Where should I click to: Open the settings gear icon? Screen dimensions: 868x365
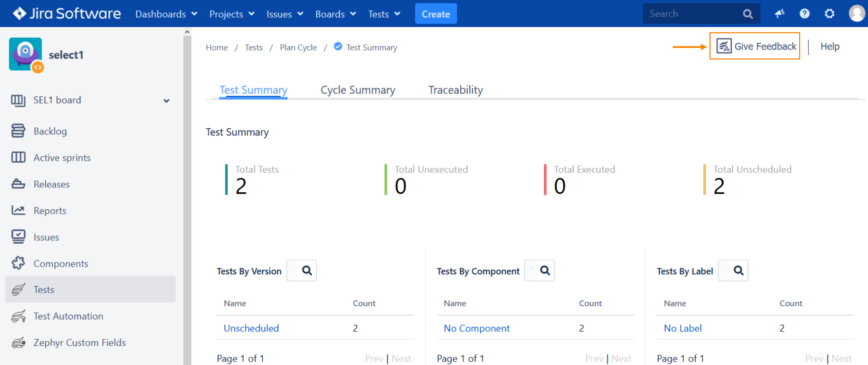coord(829,14)
